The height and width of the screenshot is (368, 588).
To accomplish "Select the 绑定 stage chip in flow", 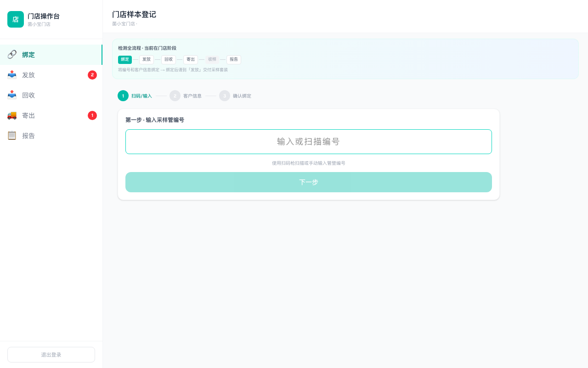I will [125, 60].
